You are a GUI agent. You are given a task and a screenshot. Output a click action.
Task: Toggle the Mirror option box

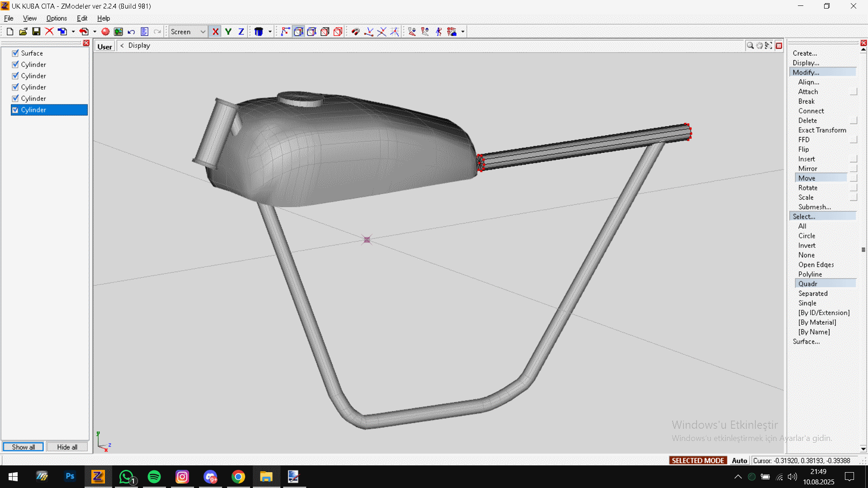pos(854,169)
